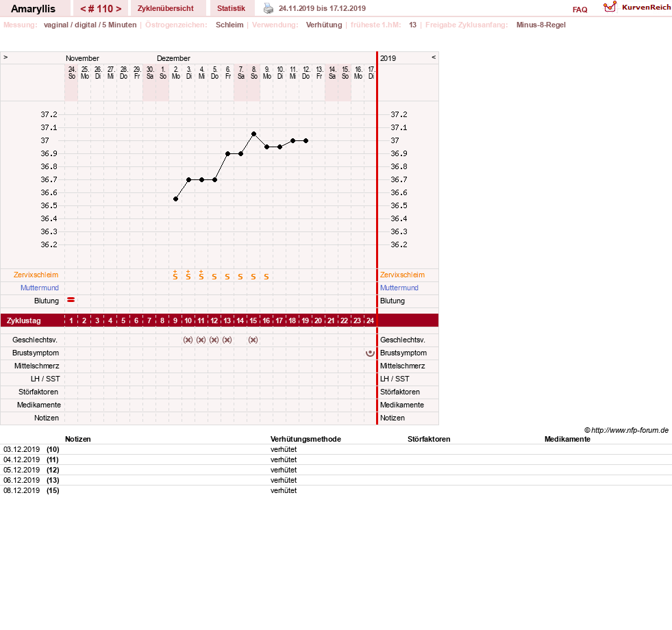Image resolution: width=672 pixels, height=630 pixels.
Task: Click the vaginal / digital / 5 Minuten value
Action: (x=90, y=25)
